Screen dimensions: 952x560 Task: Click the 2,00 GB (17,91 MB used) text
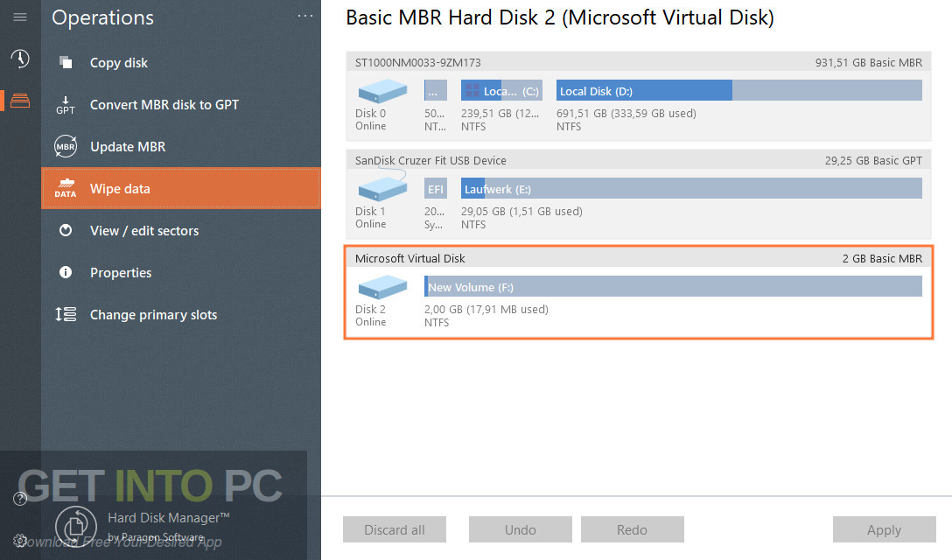coord(486,309)
